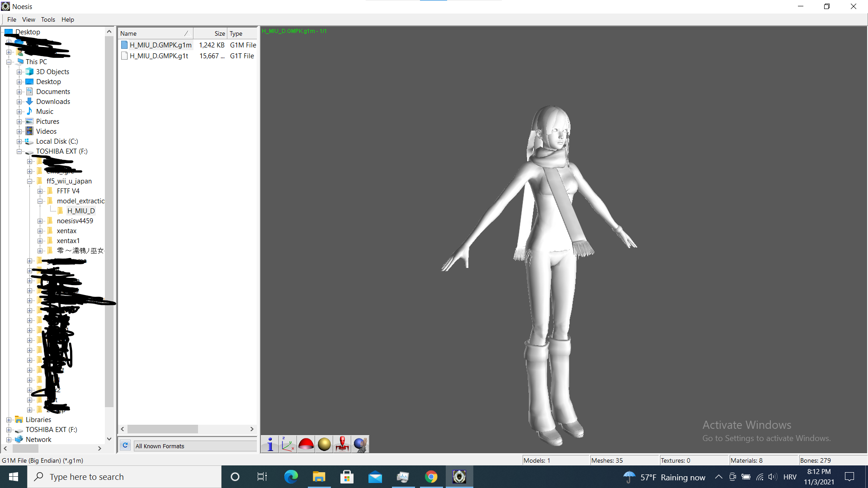Open the Mail app from the taskbar

click(375, 477)
